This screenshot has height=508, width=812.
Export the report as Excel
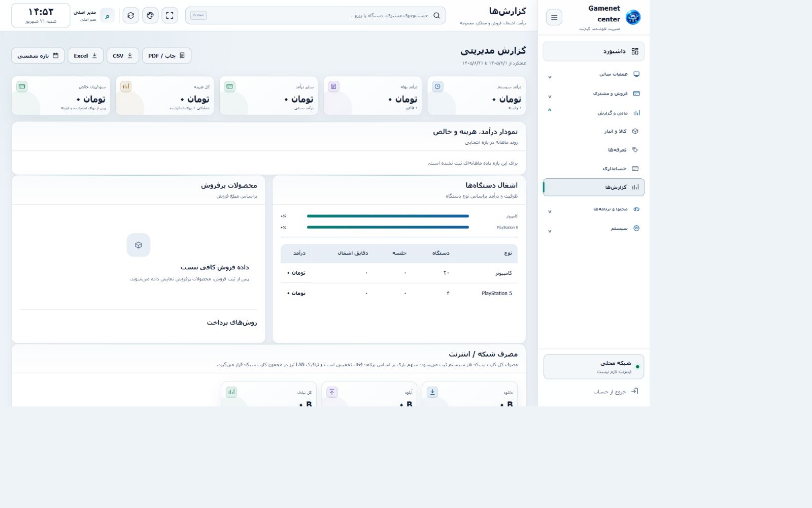(86, 55)
